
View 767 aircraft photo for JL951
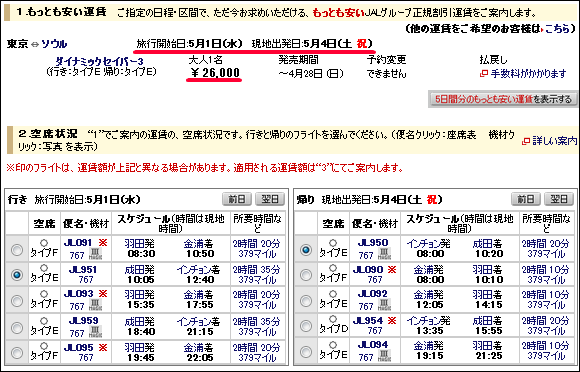tap(85, 280)
